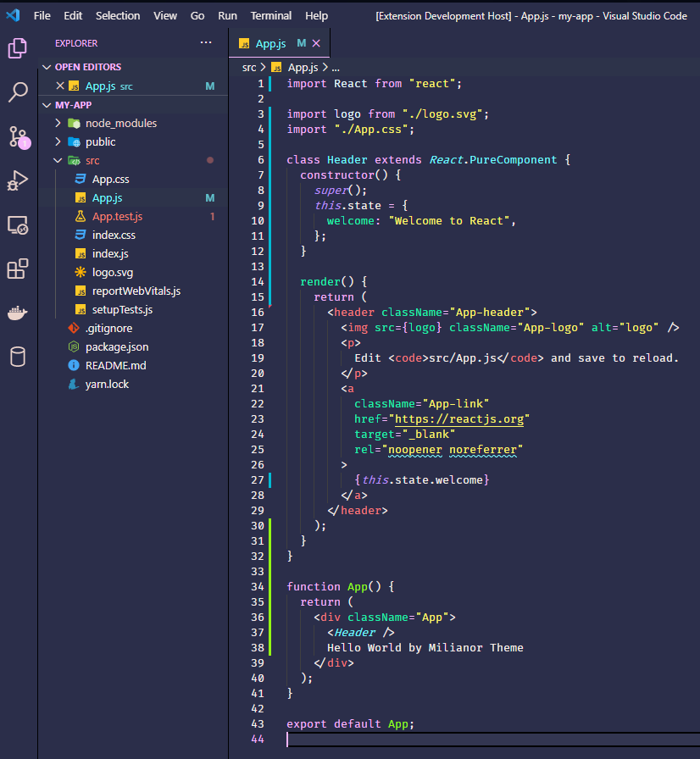
Task: Click the App.js breadcrumb segment
Action: pos(295,67)
